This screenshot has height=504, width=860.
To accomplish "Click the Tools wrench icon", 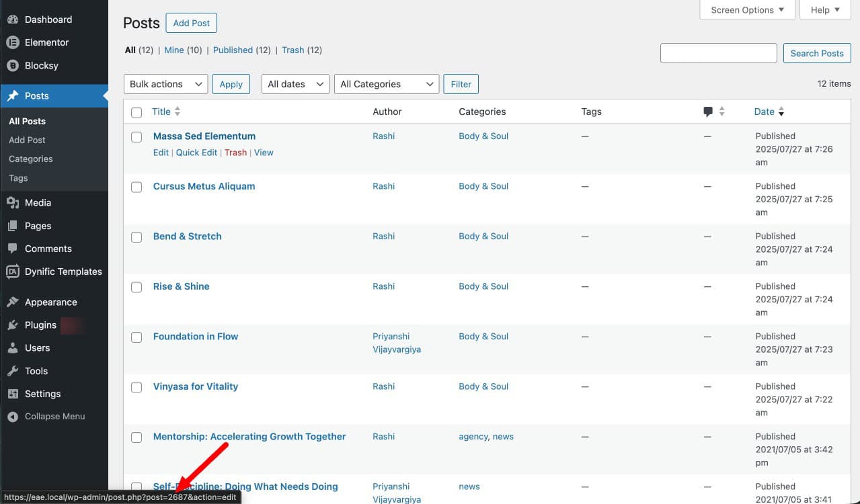I will click(13, 371).
